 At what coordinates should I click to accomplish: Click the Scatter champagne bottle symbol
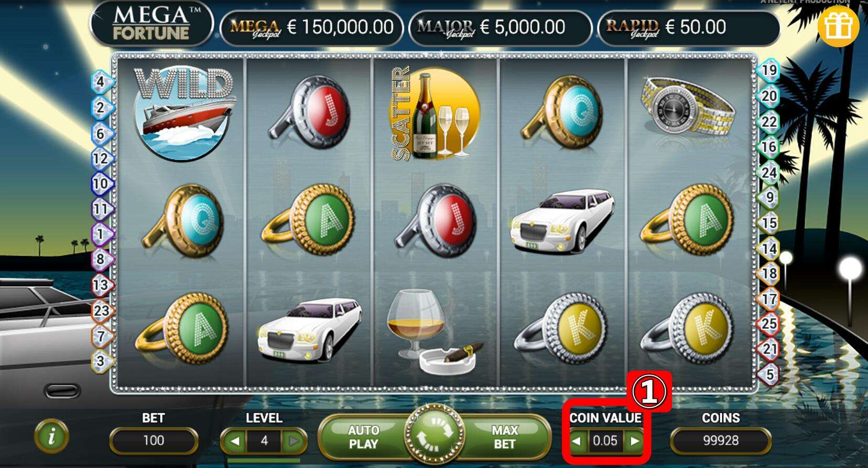(435, 114)
